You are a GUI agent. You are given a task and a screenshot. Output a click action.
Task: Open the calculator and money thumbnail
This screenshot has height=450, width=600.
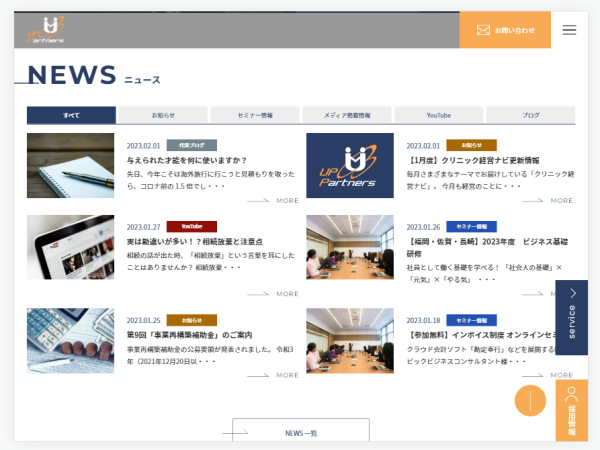click(70, 341)
